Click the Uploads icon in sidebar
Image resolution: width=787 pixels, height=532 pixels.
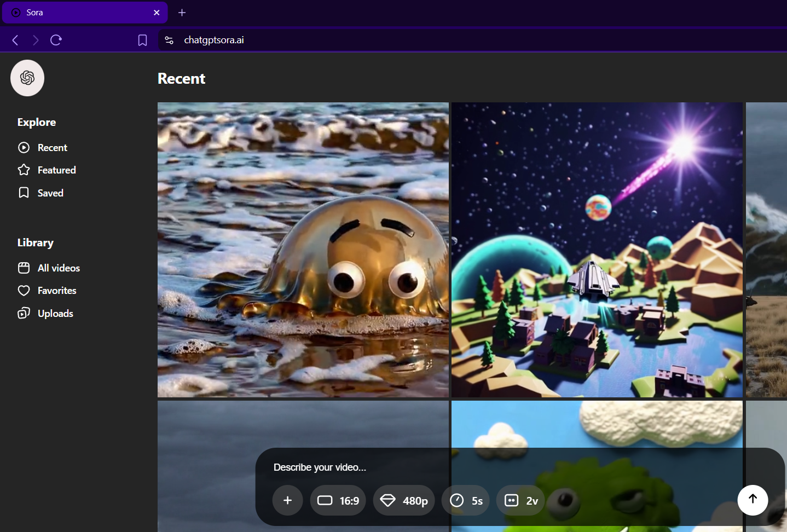[24, 313]
